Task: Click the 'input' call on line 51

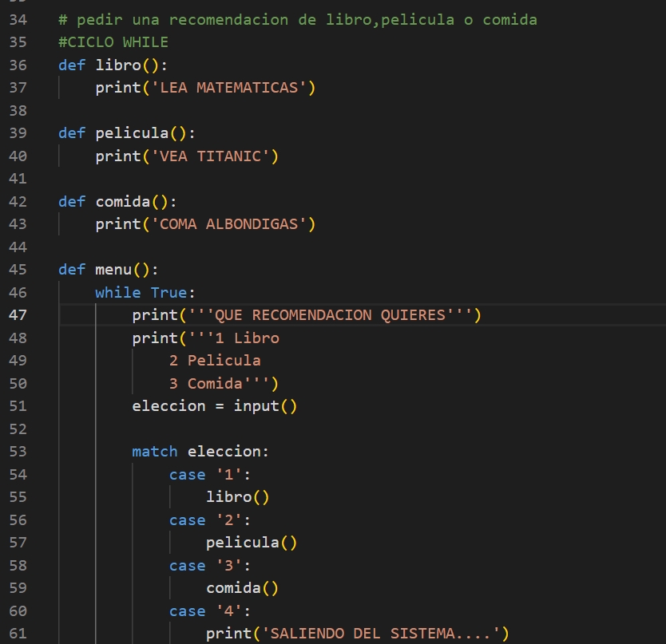Action: point(256,406)
